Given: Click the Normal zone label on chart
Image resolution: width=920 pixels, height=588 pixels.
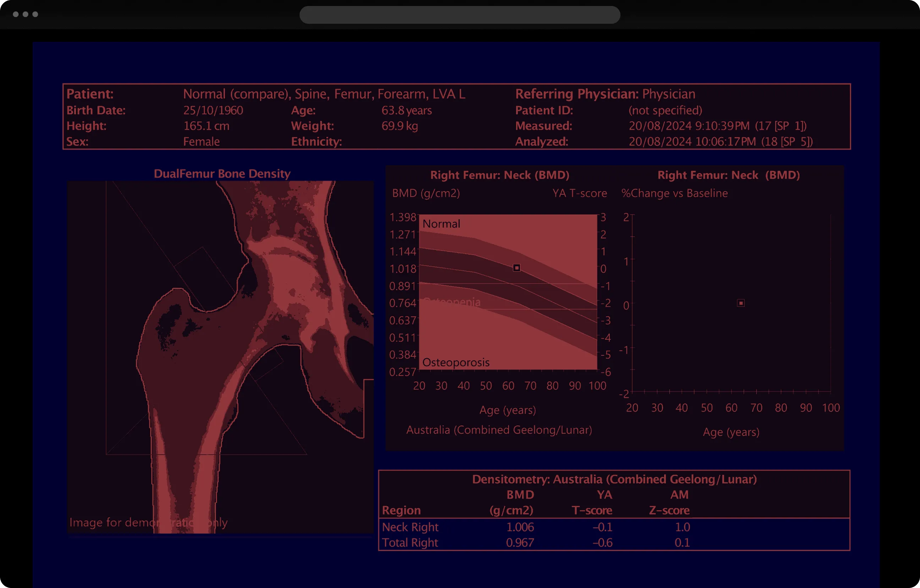Looking at the screenshot, I should click(441, 224).
